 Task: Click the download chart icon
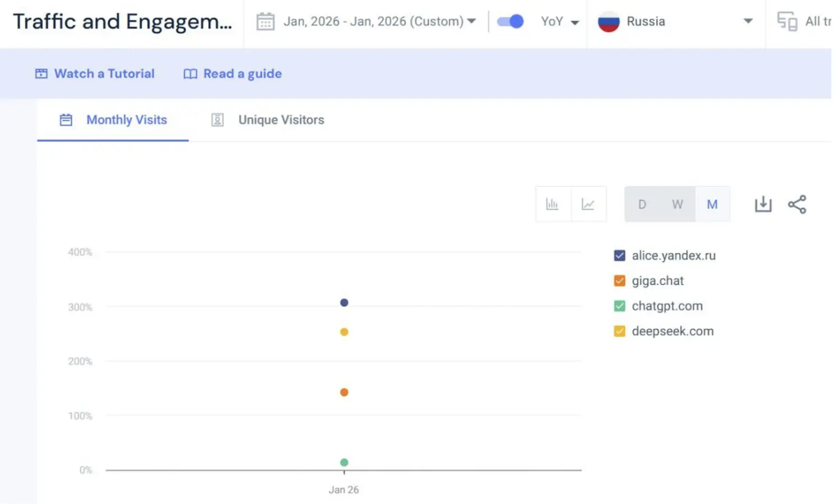tap(763, 204)
